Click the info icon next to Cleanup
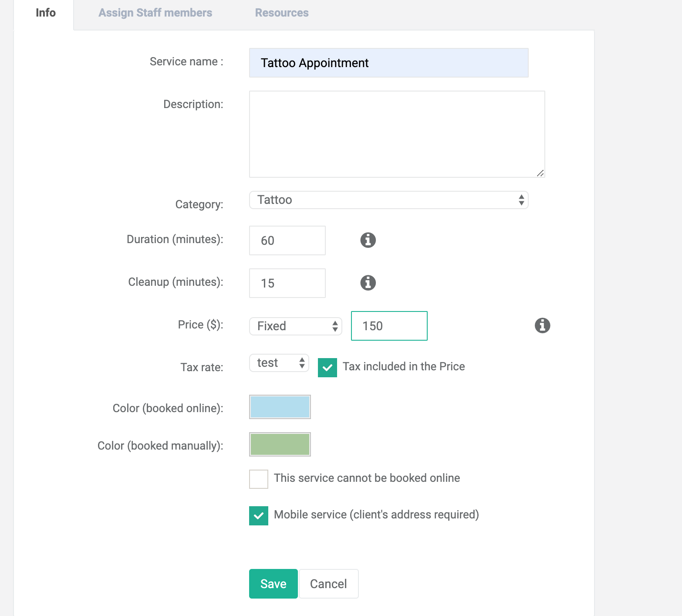This screenshot has width=682, height=616. pyautogui.click(x=368, y=283)
